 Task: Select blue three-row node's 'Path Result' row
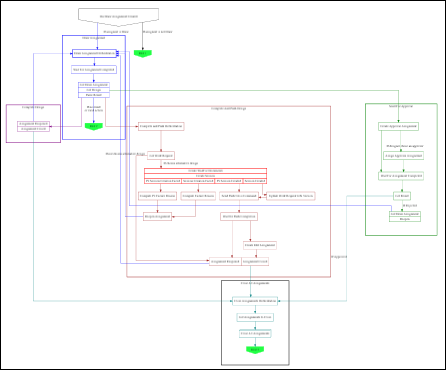[94, 95]
